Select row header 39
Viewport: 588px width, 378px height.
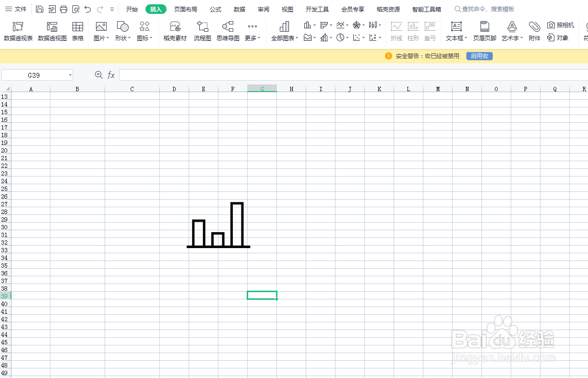[5, 295]
